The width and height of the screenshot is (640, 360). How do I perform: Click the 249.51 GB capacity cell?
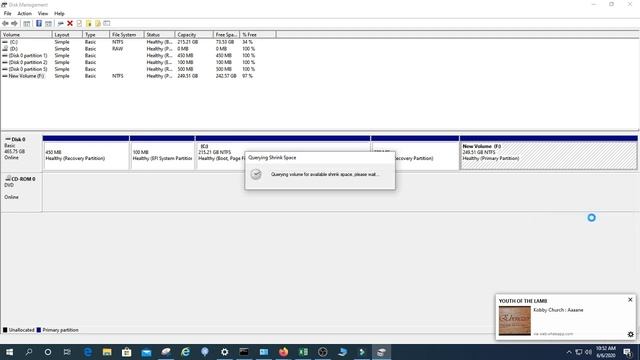coord(187,76)
